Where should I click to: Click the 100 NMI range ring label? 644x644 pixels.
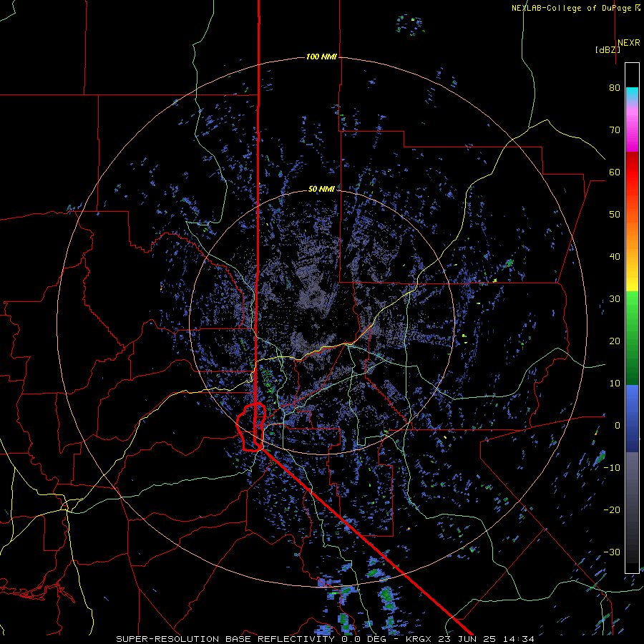[x=321, y=57]
